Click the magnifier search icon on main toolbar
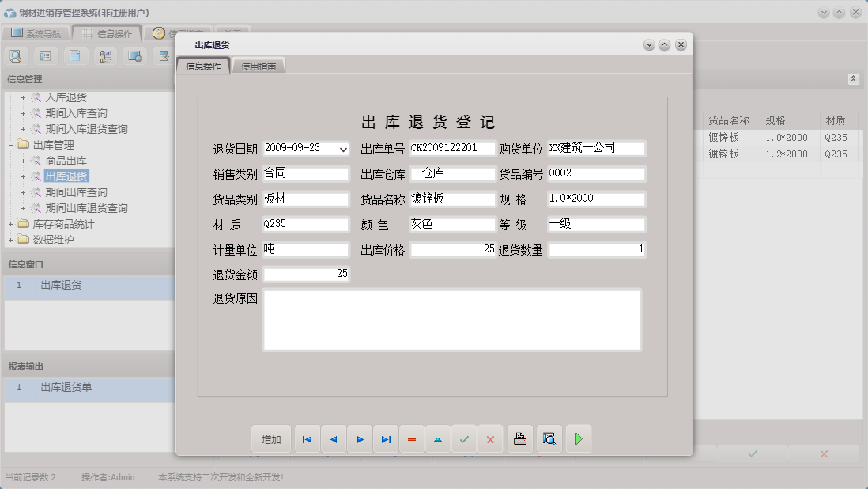Viewport: 868px width, 489px height. (16, 55)
